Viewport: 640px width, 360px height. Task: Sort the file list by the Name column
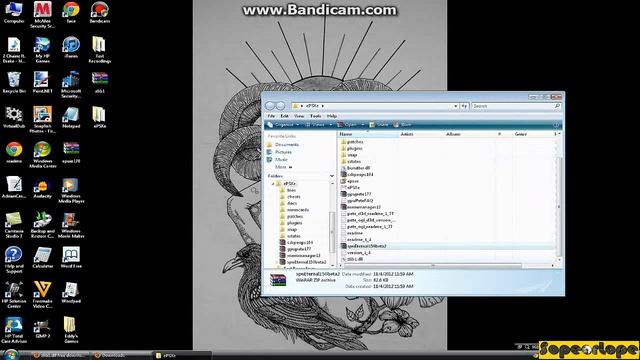coord(368,134)
